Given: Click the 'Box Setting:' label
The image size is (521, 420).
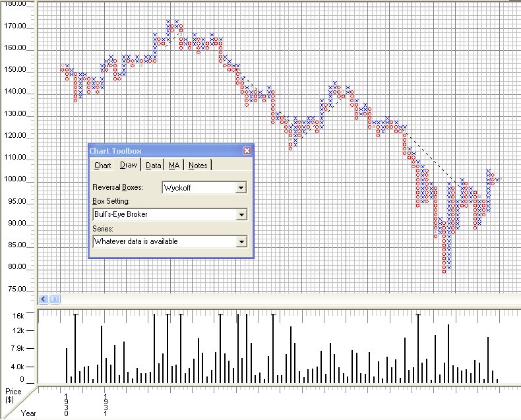Looking at the screenshot, I should 111,201.
